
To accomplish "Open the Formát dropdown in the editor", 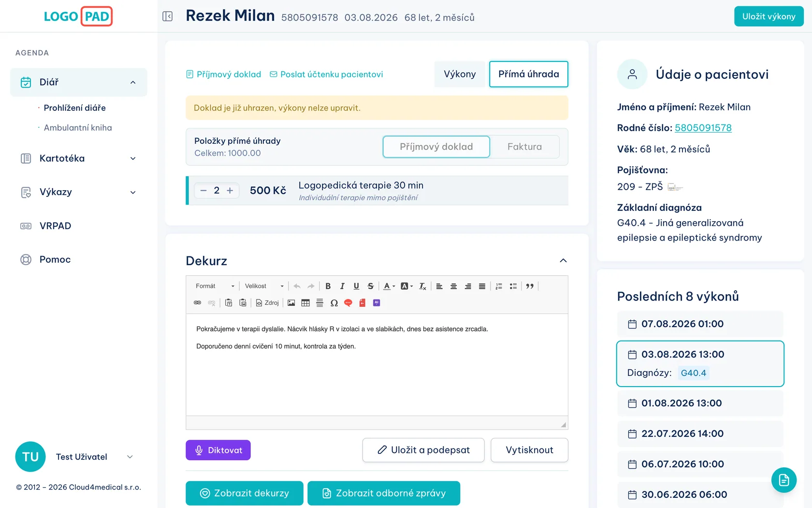I will point(215,286).
